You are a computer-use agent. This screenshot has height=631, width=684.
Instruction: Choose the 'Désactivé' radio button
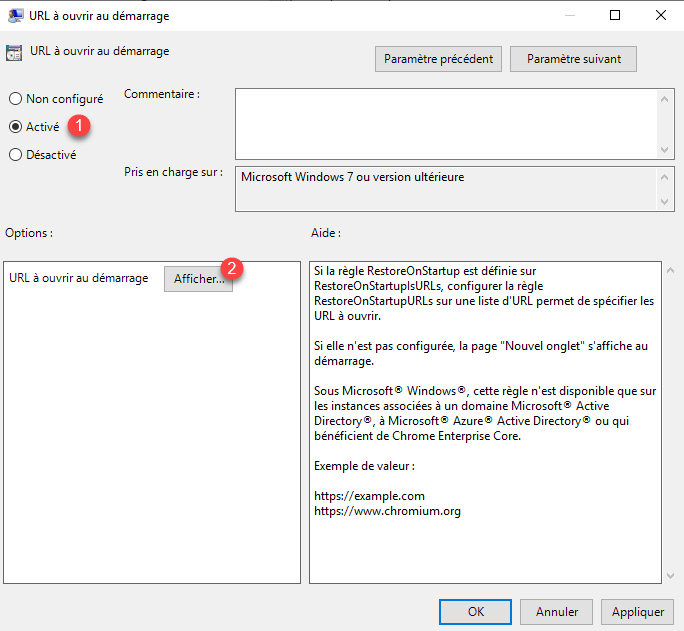16,155
